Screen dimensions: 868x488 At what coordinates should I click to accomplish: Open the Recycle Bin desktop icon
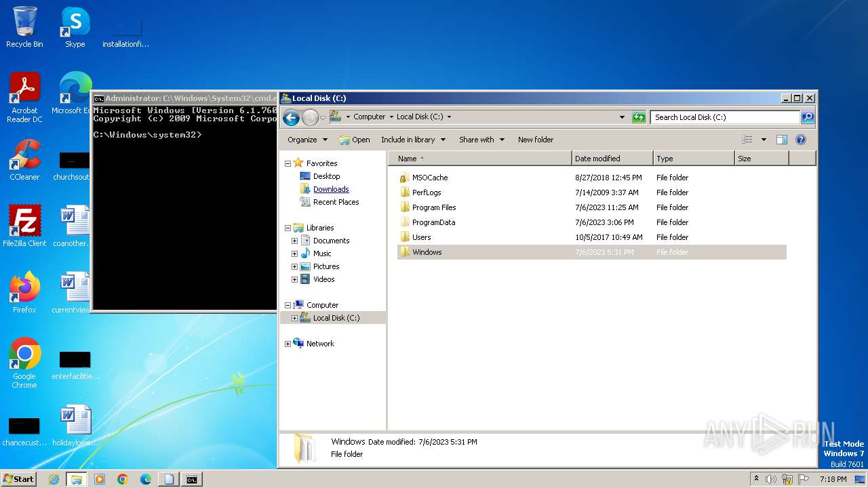24,27
